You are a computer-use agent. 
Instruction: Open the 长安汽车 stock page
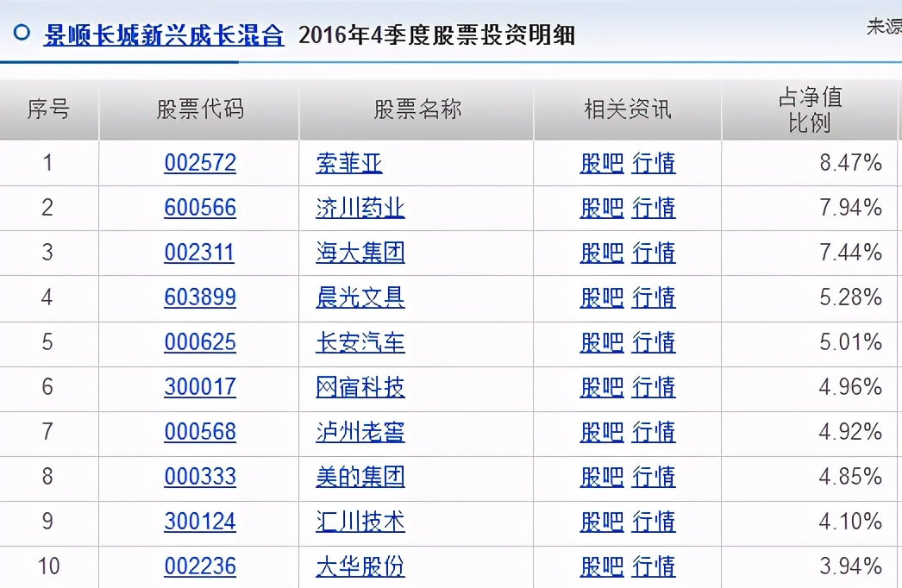click(360, 342)
